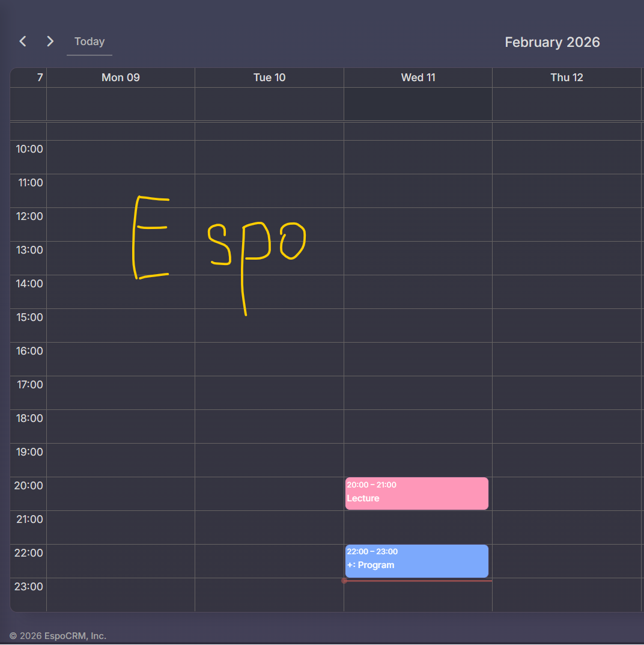
Task: Select the Tue 10 column header
Action: click(x=269, y=78)
